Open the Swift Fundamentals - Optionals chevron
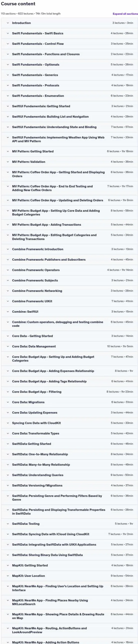 [x=8, y=65]
